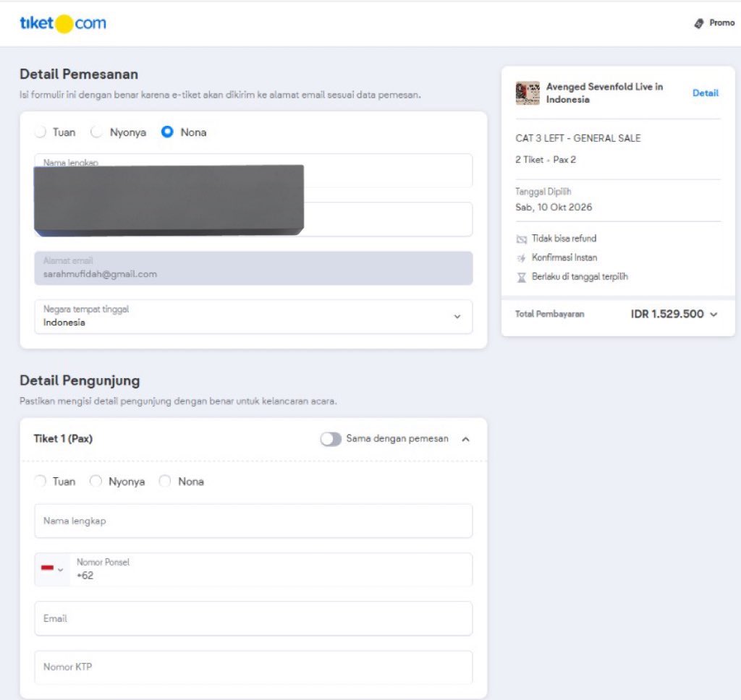The image size is (741, 700).
Task: Open the tiket.com logo homepage
Action: click(x=63, y=24)
